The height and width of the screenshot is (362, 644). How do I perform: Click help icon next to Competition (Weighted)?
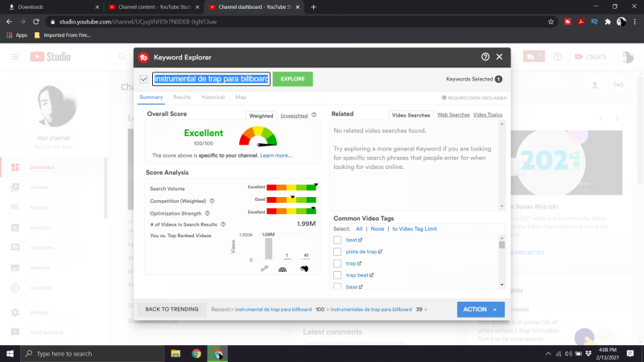tap(212, 200)
